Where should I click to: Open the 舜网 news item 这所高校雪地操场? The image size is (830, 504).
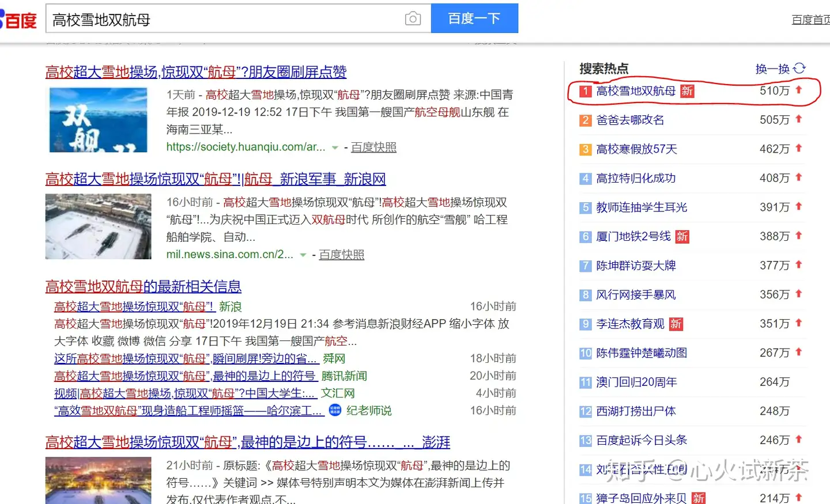point(186,358)
